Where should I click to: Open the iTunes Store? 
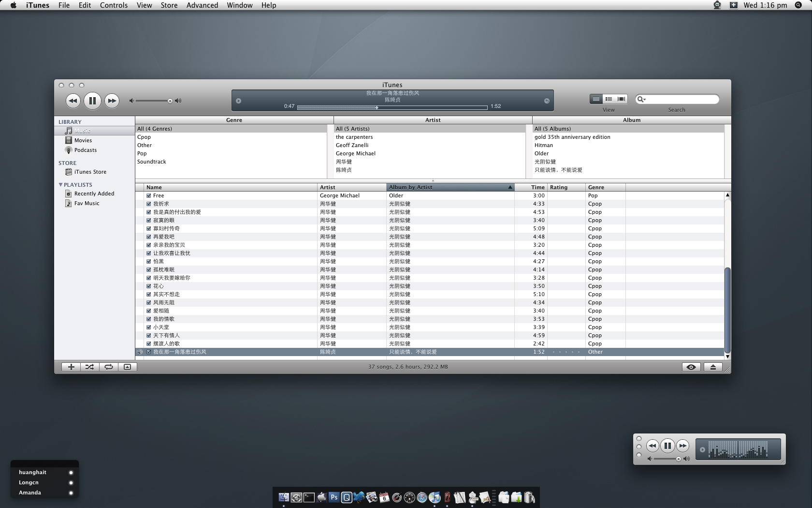click(x=94, y=172)
